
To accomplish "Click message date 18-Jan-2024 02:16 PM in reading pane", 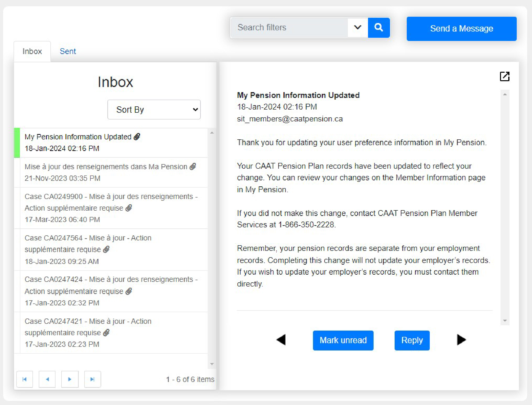I will pyautogui.click(x=277, y=107).
